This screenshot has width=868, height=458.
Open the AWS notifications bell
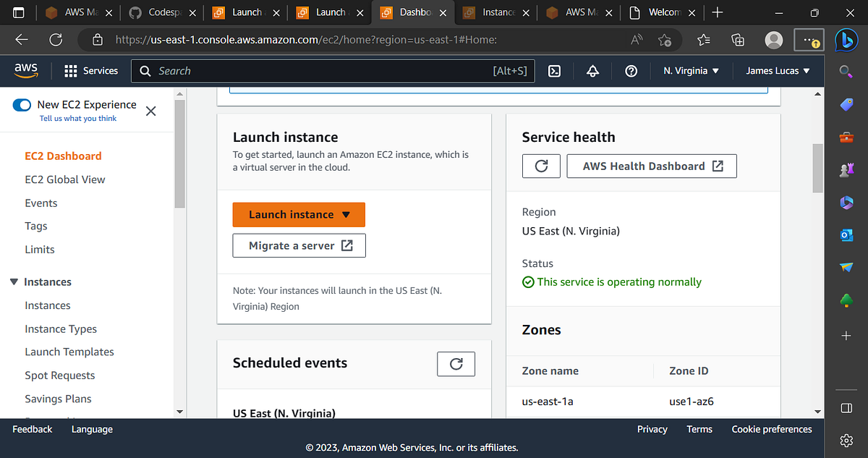592,70
